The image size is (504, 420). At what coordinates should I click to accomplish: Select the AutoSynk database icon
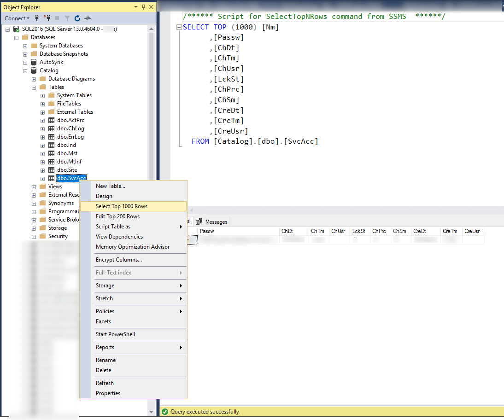(x=34, y=62)
